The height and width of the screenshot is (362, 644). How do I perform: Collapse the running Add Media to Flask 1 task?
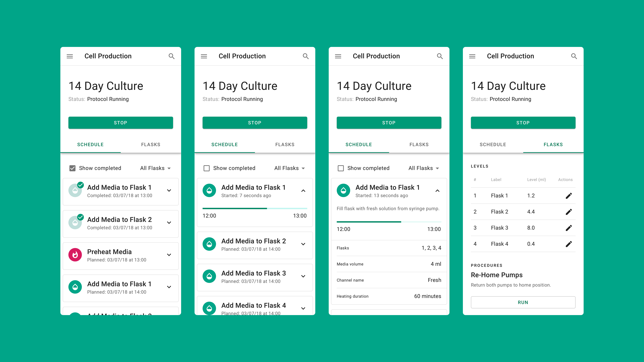coord(303,191)
